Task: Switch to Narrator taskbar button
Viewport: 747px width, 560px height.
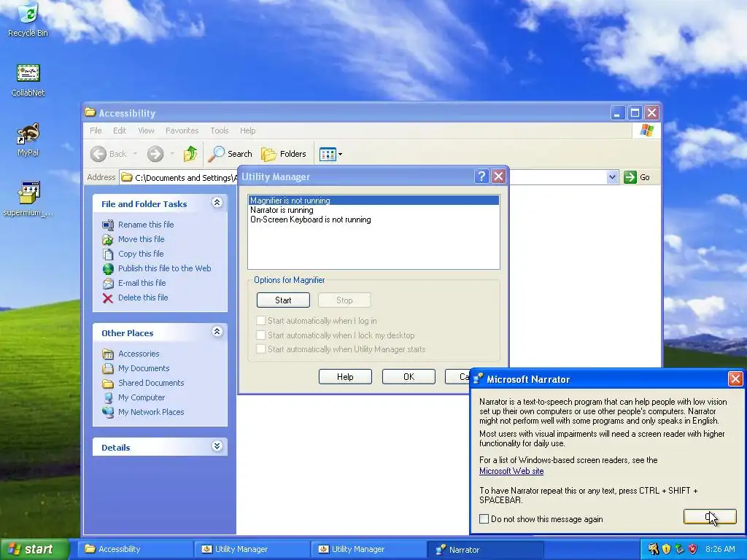Action: click(485, 549)
